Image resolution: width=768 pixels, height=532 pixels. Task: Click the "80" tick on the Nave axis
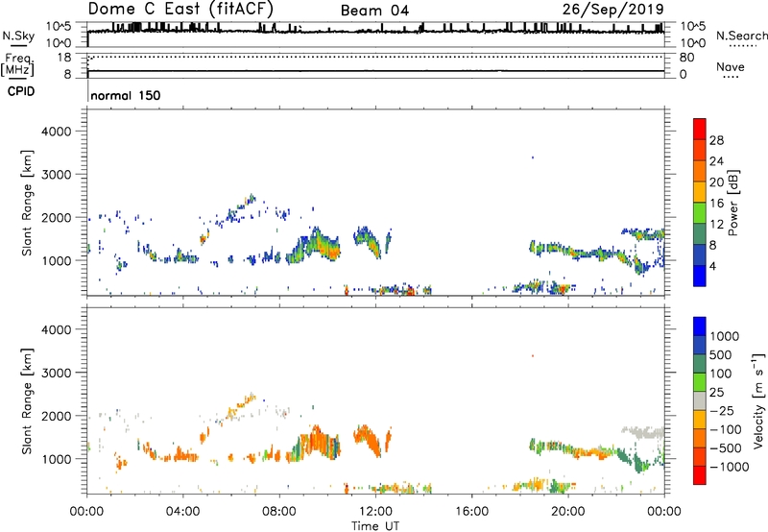pos(686,58)
